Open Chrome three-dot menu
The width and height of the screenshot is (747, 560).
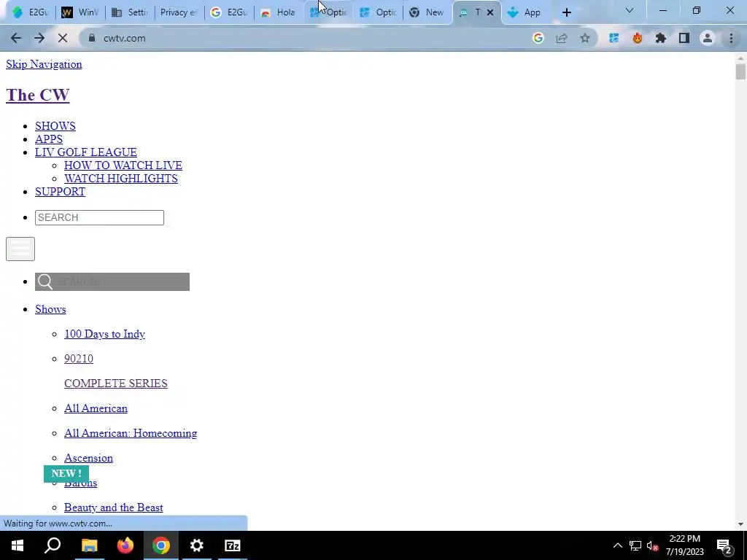[x=731, y=38]
